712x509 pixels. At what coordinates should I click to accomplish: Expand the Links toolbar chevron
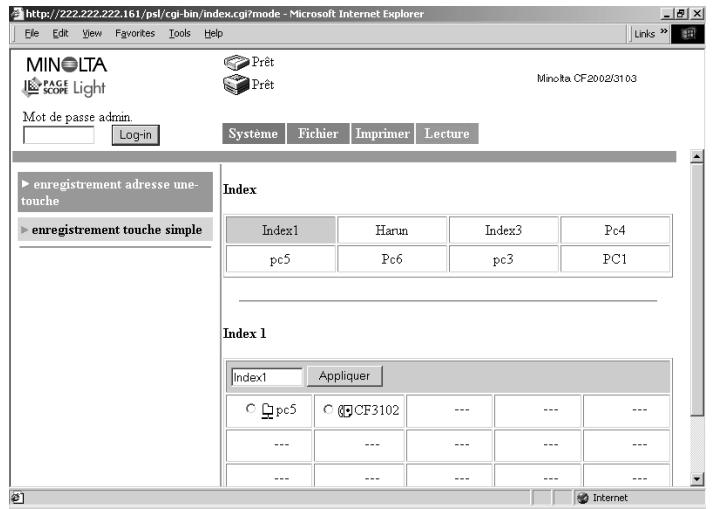pyautogui.click(x=664, y=31)
